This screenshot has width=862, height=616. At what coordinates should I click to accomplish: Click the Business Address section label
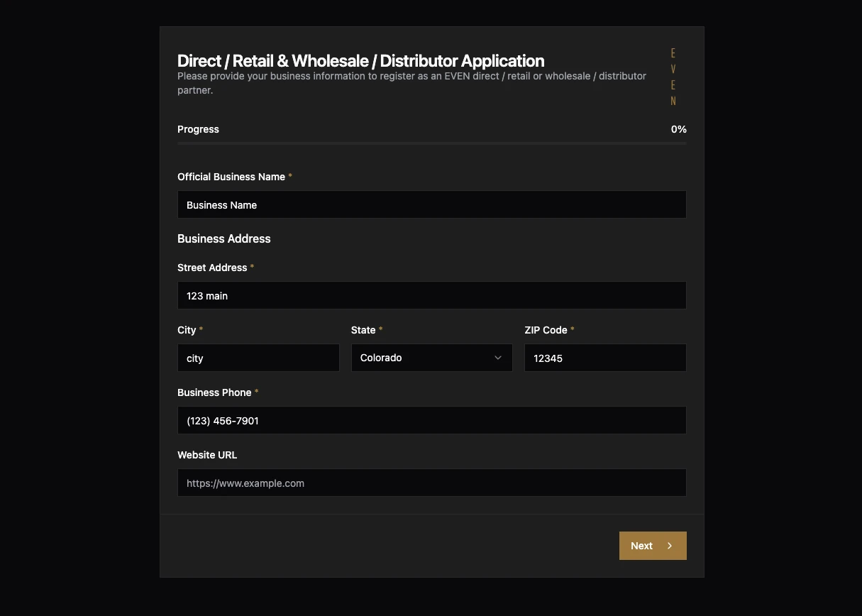click(223, 238)
